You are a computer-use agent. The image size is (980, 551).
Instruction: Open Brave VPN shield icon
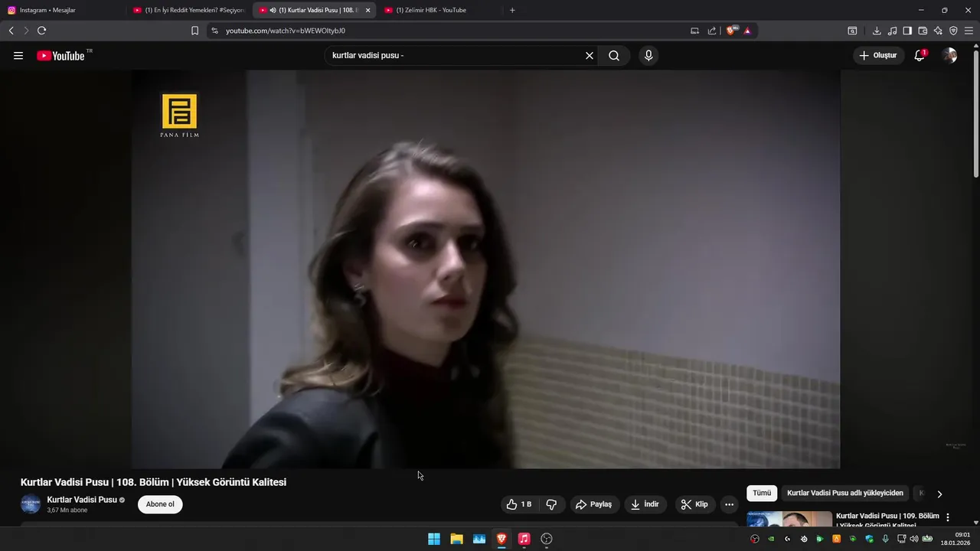point(953,31)
